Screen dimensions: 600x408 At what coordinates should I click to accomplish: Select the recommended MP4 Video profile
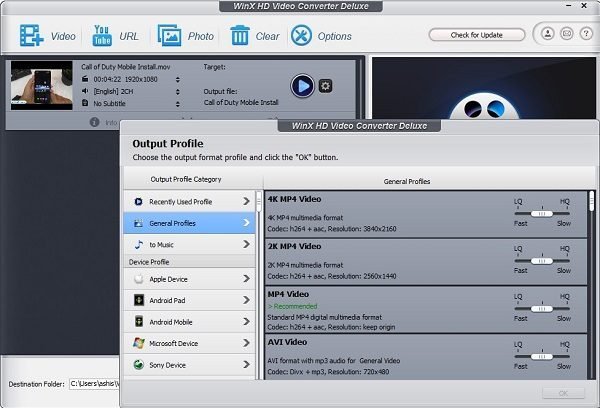pos(426,309)
